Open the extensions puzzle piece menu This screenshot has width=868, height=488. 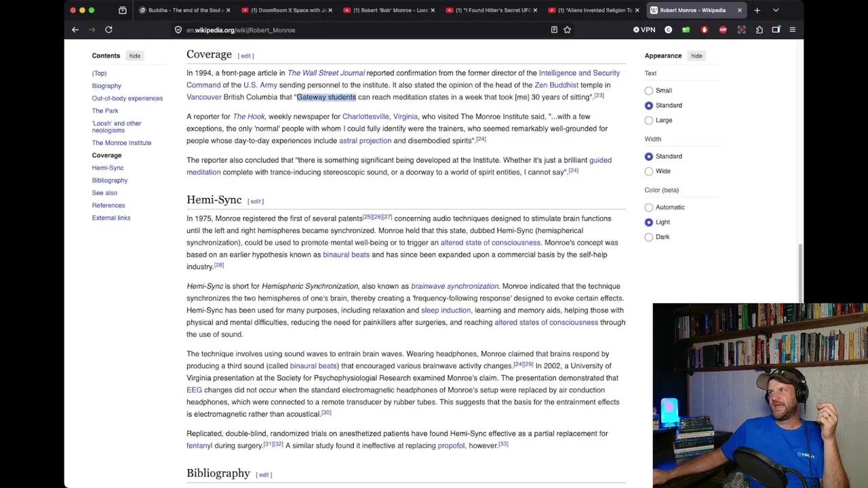coord(759,30)
